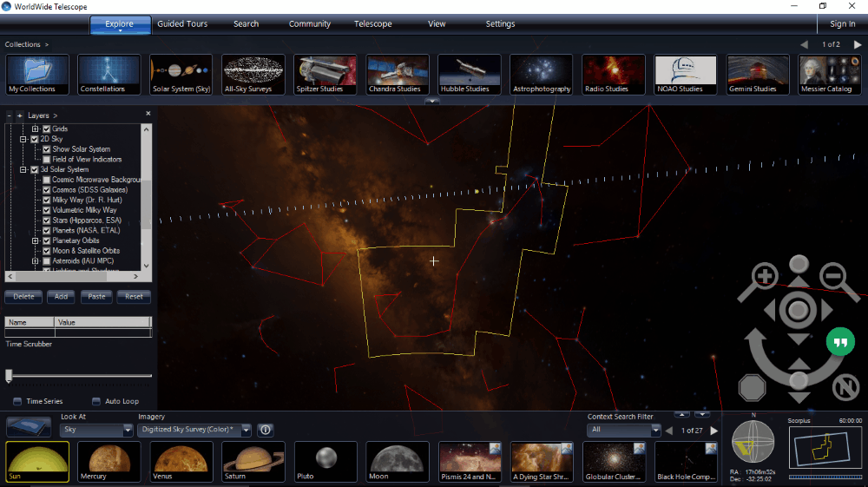Toggle Cosmos (SDSS Galaxies) checkbox

[47, 190]
